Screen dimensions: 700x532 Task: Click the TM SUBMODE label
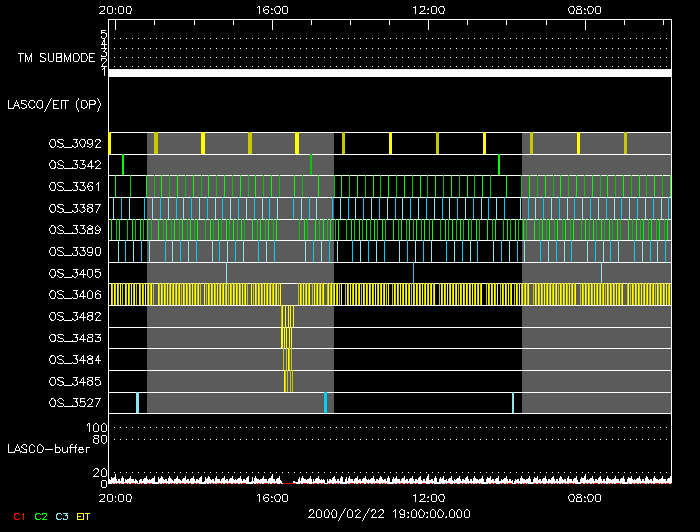point(55,58)
